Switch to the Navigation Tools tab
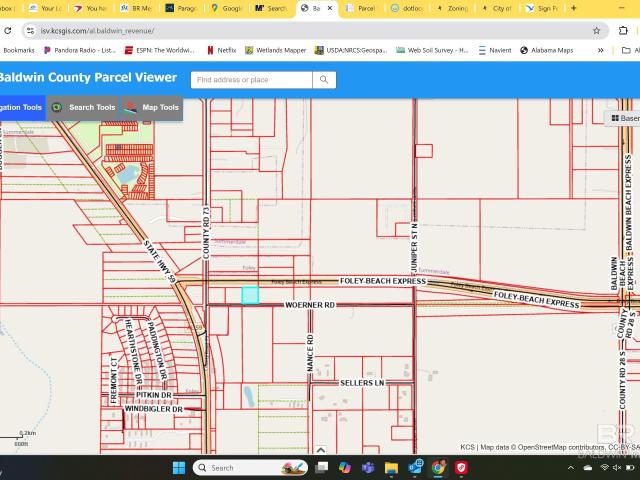 click(20, 108)
